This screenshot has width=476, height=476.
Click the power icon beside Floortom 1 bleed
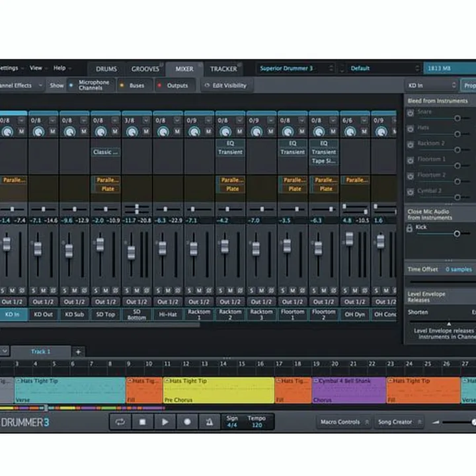(x=411, y=160)
